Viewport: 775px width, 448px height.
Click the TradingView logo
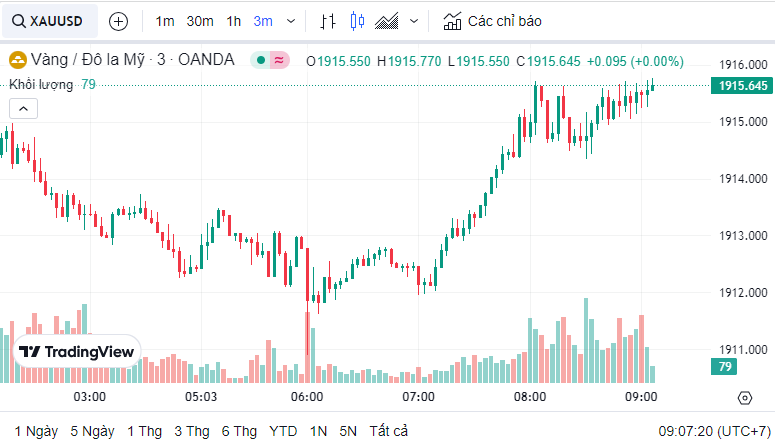click(77, 352)
